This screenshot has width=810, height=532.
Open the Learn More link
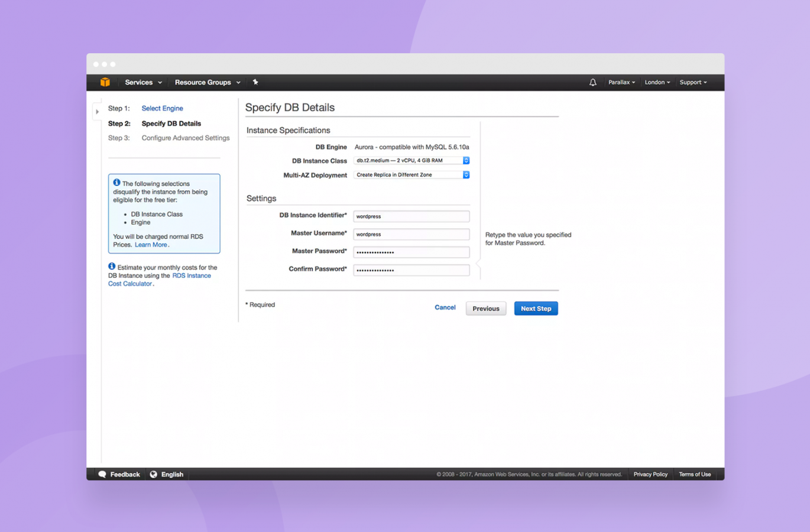click(151, 245)
